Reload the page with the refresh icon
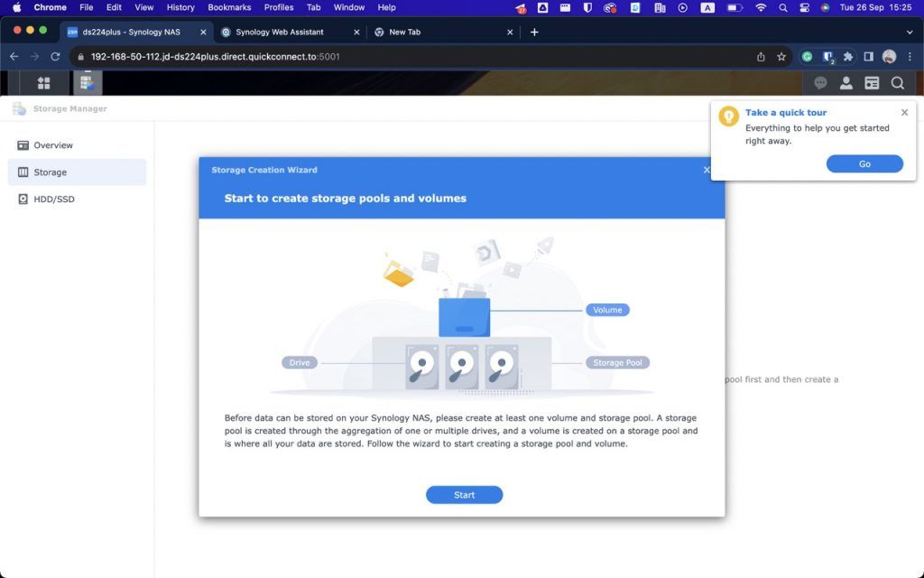The image size is (924, 578). coord(55,57)
